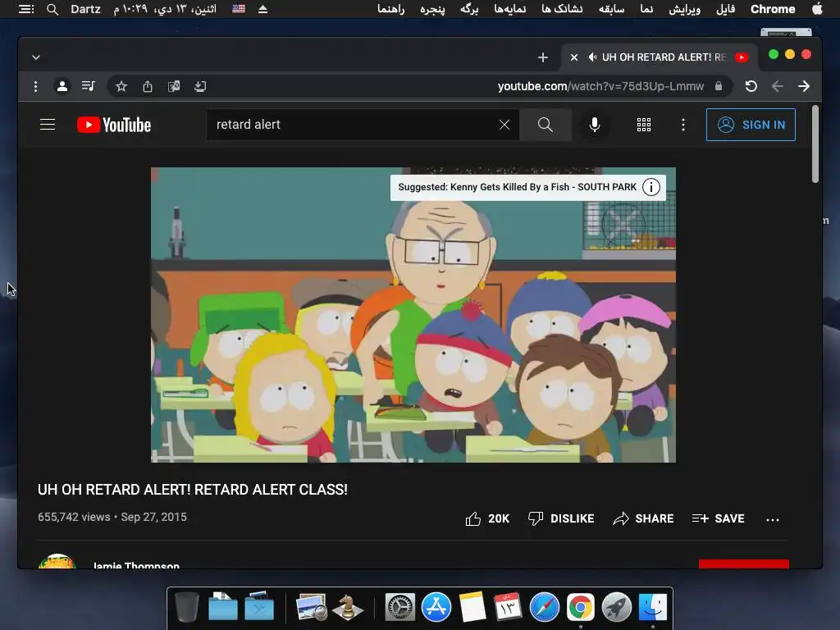Click the red subscribe button
840x630 pixels.
click(x=743, y=564)
